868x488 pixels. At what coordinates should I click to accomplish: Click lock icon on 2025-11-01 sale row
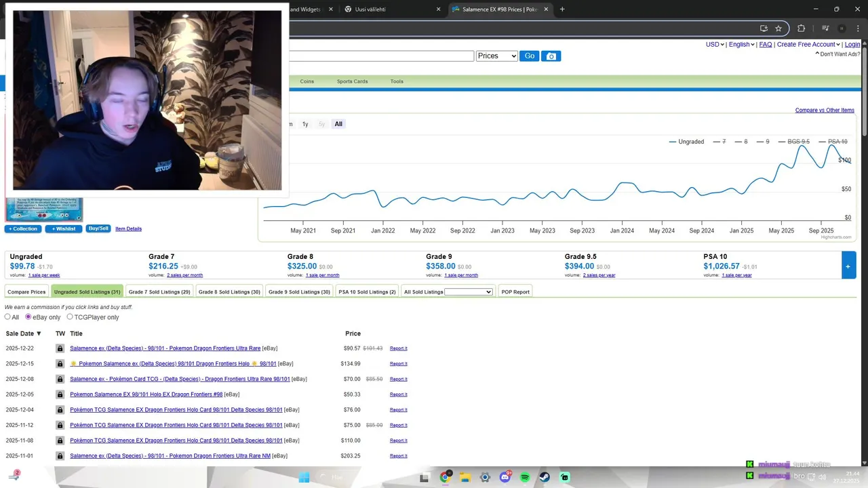[60, 456]
